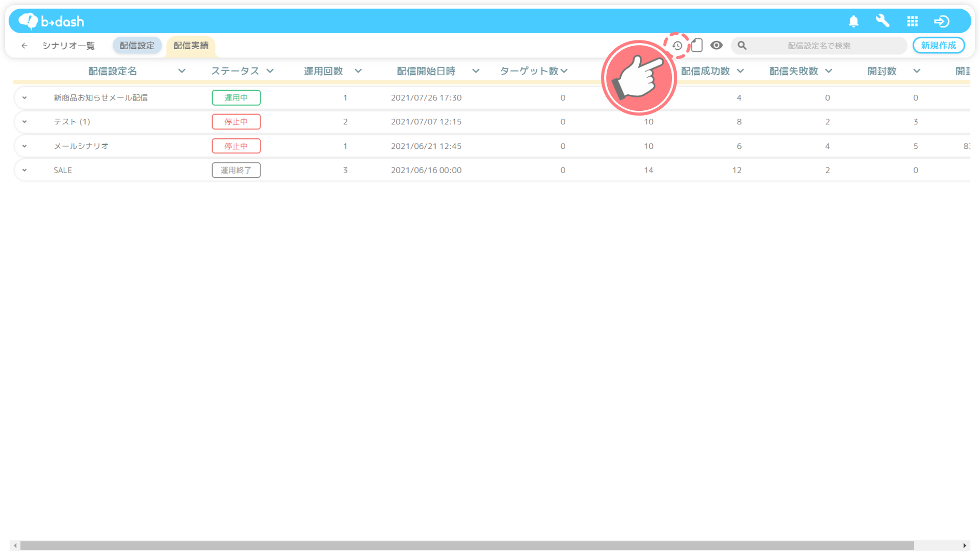Open the ステータス column dropdown

270,71
